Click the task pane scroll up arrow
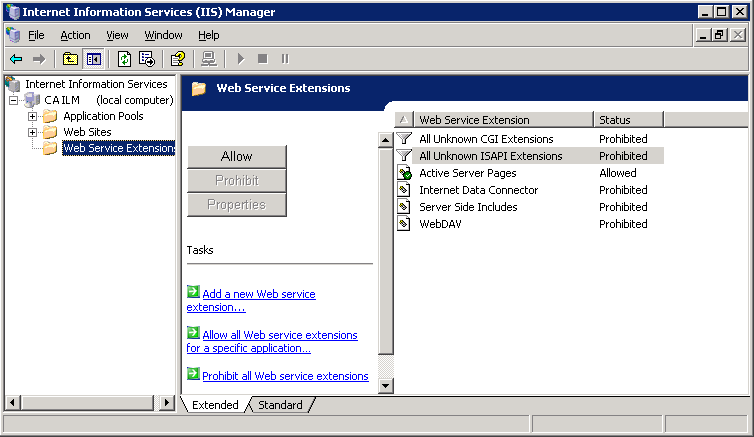The image size is (754, 437). coord(385,140)
